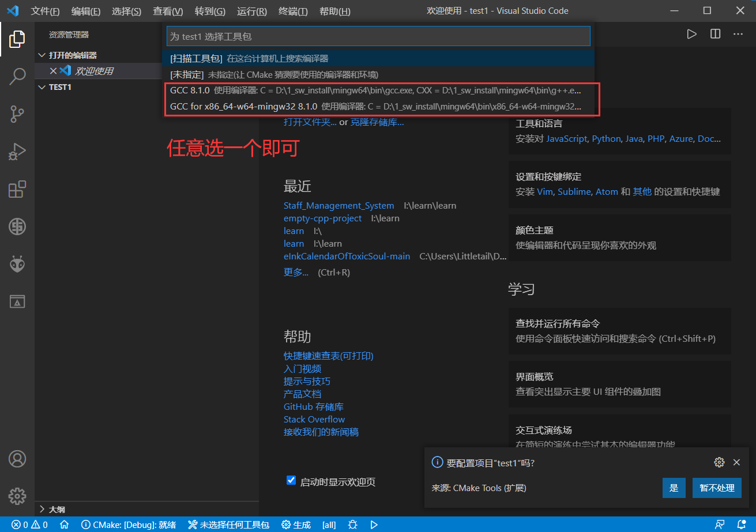Dismiss the CMake configure notification

point(736,462)
